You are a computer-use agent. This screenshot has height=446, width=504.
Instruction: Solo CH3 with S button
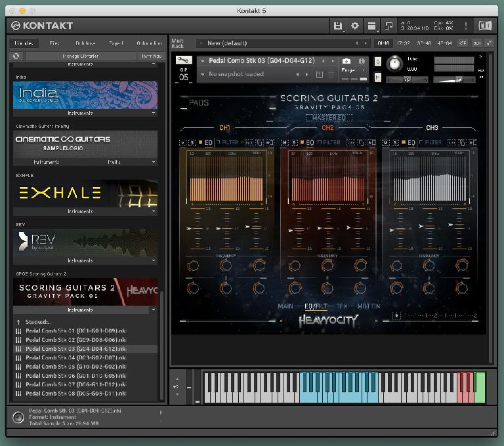coord(395,142)
